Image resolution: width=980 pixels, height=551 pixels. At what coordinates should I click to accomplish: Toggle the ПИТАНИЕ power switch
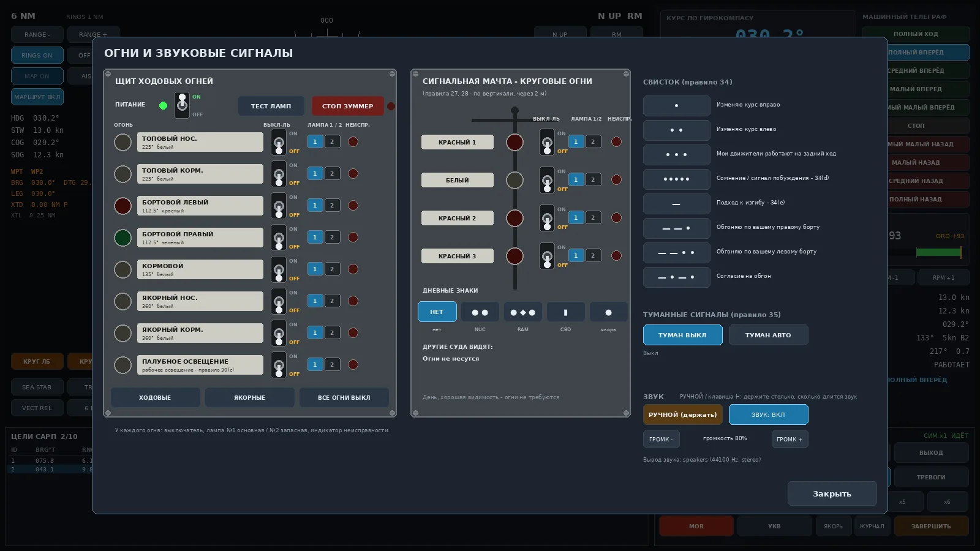pos(182,105)
